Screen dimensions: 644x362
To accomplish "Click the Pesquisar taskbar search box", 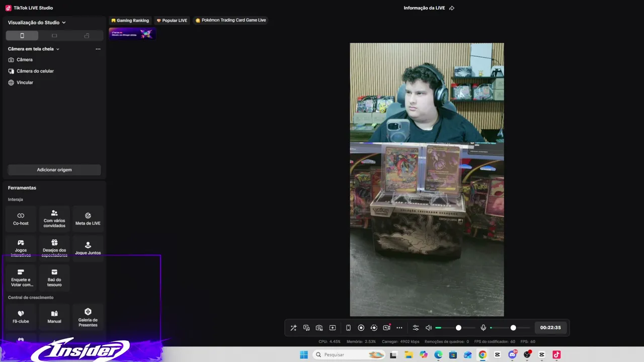I will [x=350, y=355].
